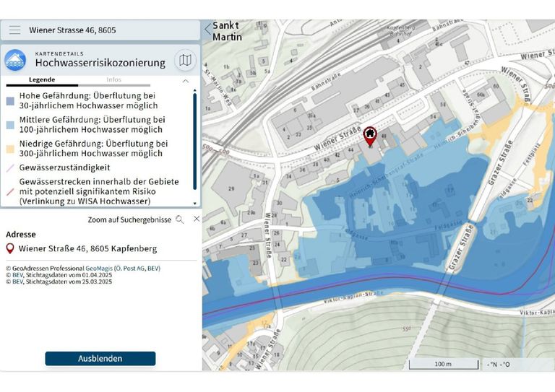Click the legend scrollbar up arrow

point(194,91)
